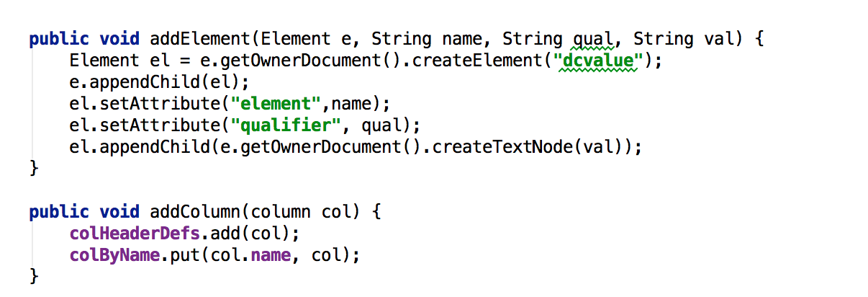The width and height of the screenshot is (868, 297).
Task: Select the "dcvalue" string literal
Action: click(x=599, y=61)
